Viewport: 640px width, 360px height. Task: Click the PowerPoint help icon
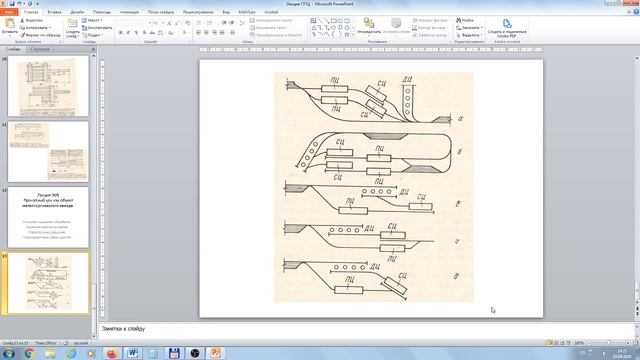pyautogui.click(x=636, y=12)
